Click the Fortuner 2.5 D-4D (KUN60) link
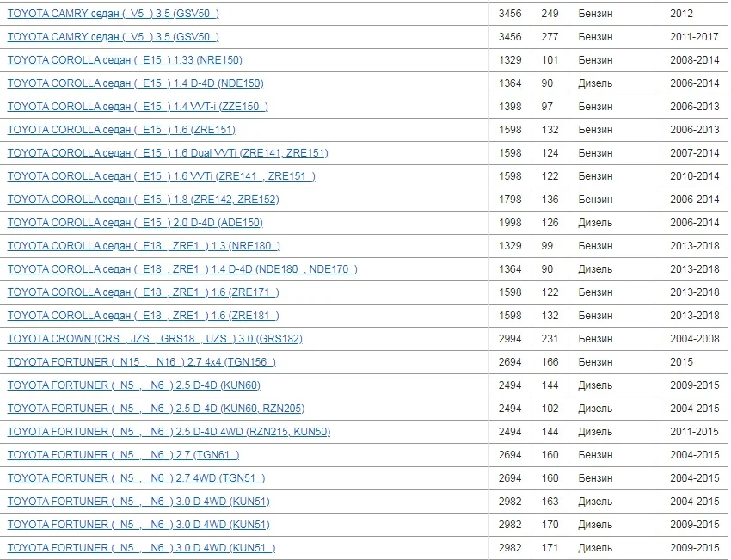Screen dimensions: 731x560 [134, 385]
